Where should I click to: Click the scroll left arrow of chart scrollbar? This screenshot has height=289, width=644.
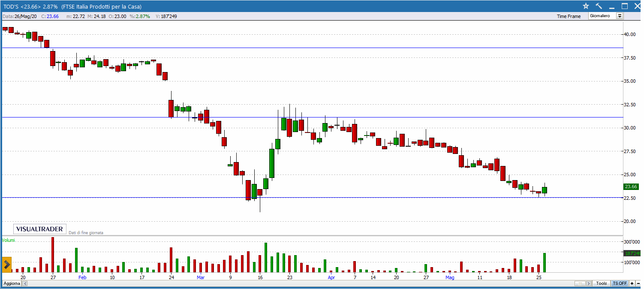click(25, 283)
